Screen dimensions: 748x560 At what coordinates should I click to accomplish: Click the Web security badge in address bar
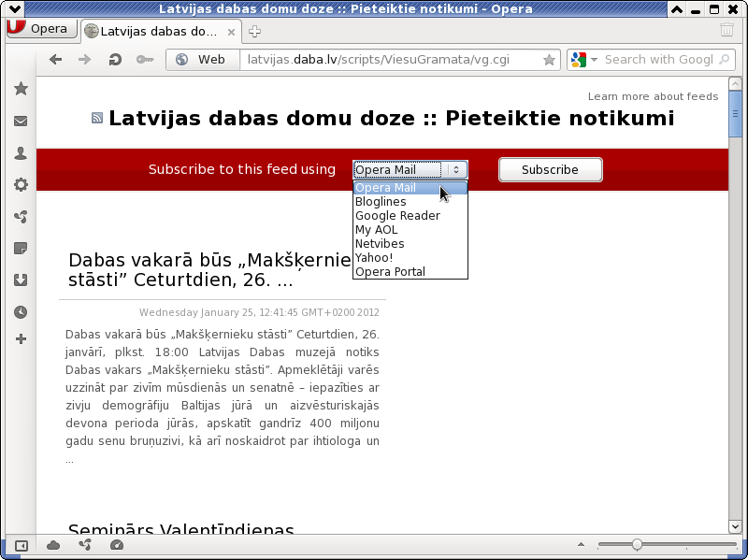point(203,60)
